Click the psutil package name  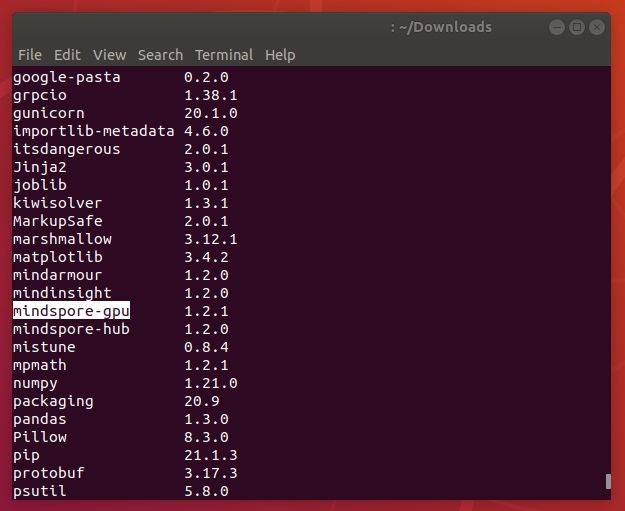click(40, 491)
